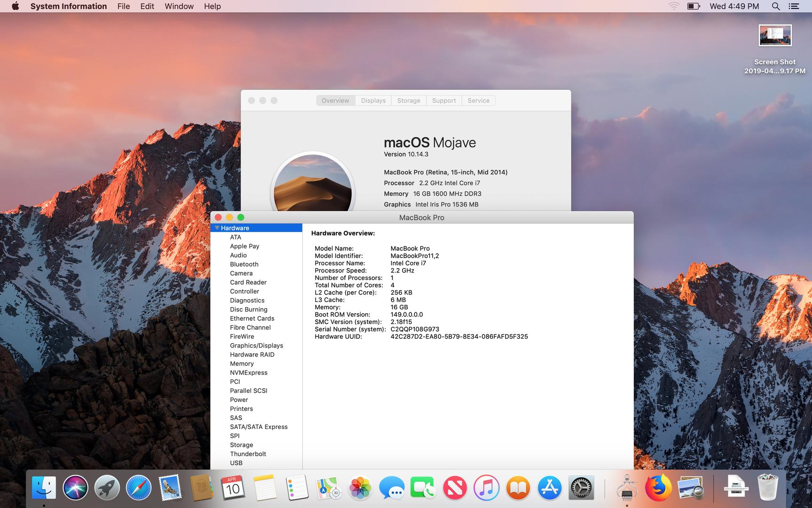Click the Hardware UUID value

point(459,336)
